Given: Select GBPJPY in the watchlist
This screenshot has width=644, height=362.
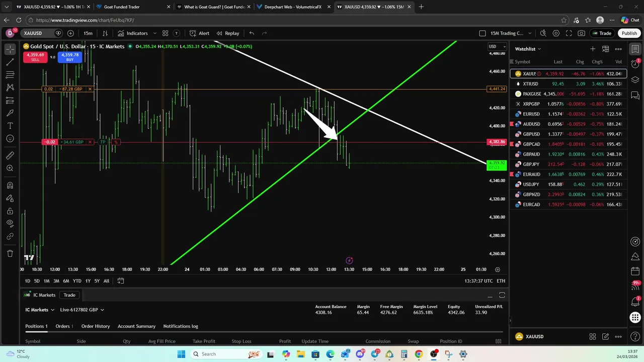Looking at the screenshot, I should coord(569,164).
